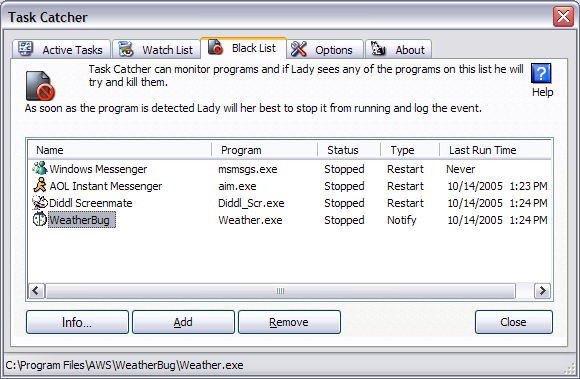This screenshot has width=580, height=379.
Task: Click the Never last run time cell
Action: point(461,169)
